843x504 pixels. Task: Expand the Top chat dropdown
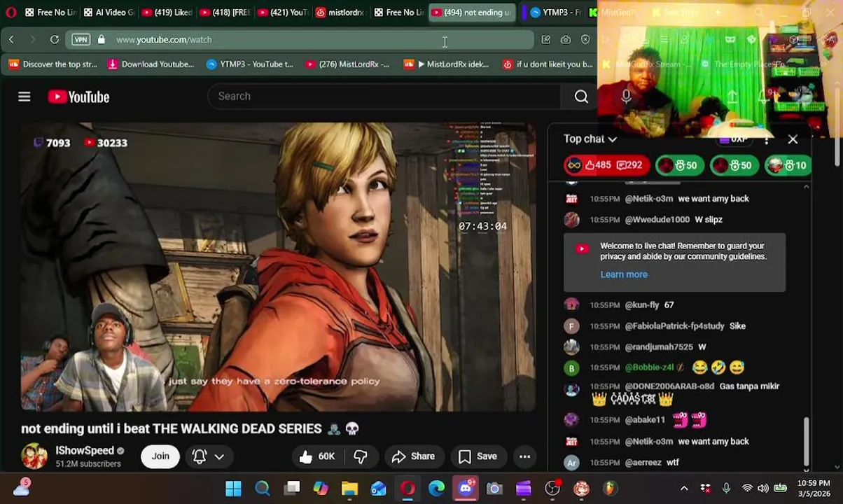click(590, 139)
